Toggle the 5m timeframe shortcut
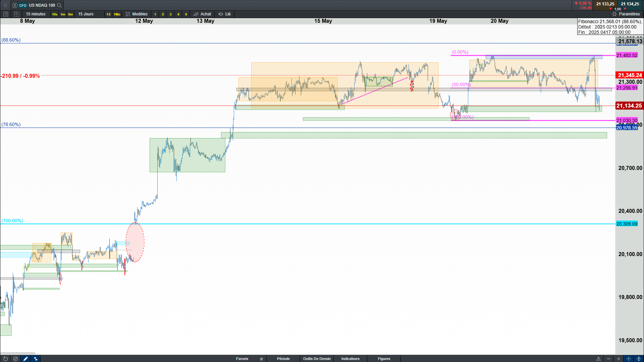 [x=70, y=14]
